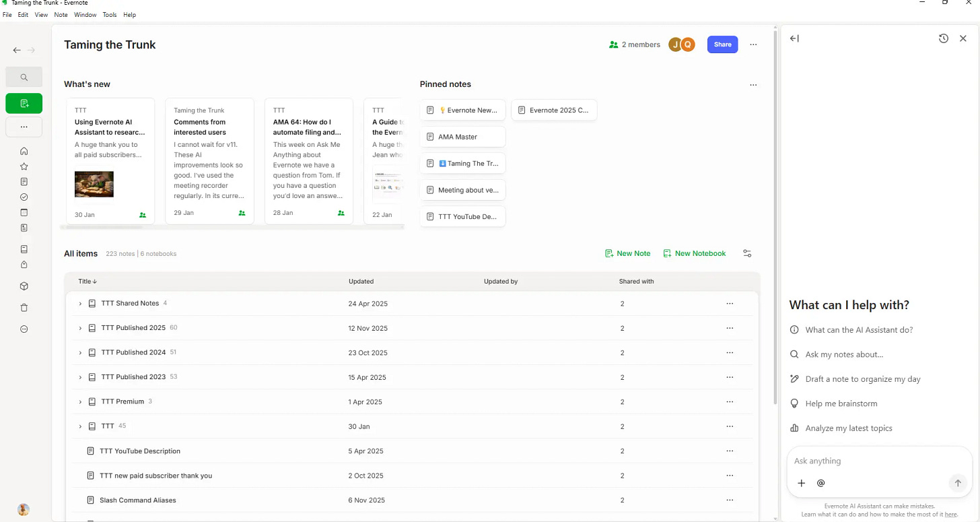Go to Home in the sidebar
Image resolution: width=980 pixels, height=522 pixels.
pyautogui.click(x=24, y=151)
